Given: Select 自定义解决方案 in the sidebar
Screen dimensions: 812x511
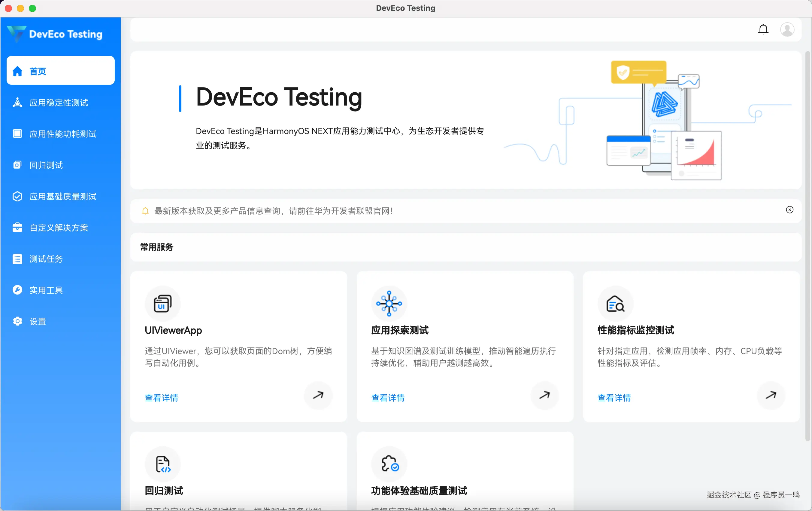Looking at the screenshot, I should 59,228.
